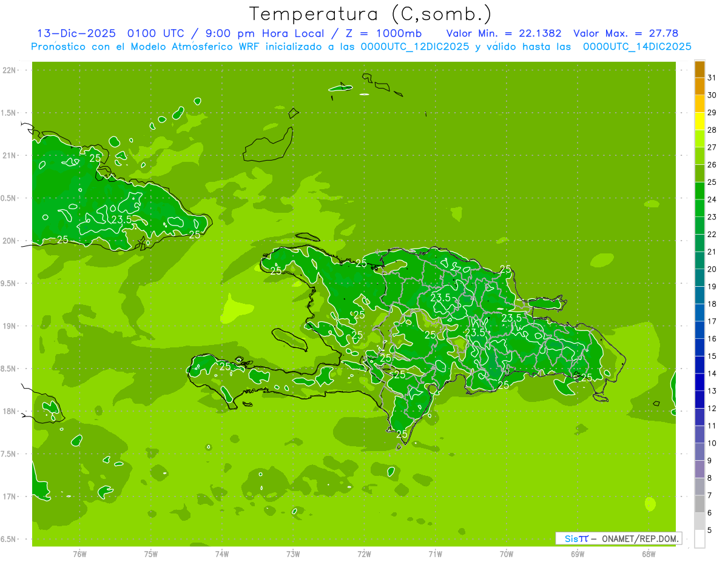
Task: Click the "22N" latitude axis label
Action: tap(10, 70)
